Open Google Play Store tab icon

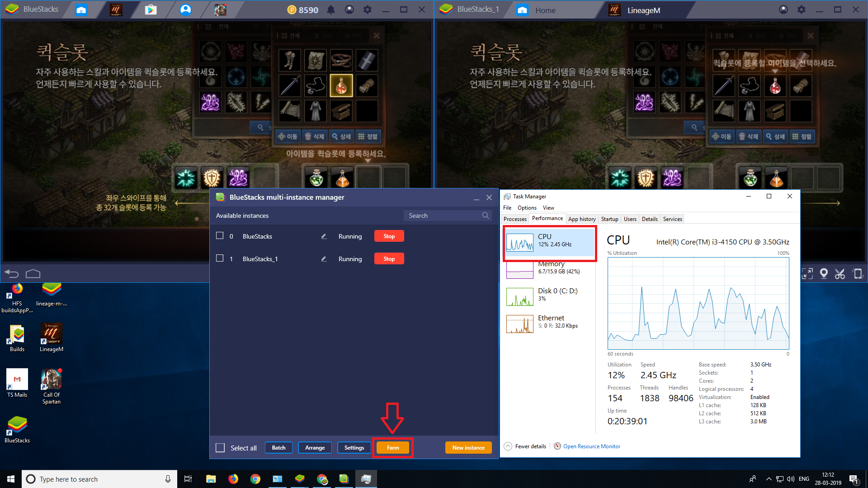151,9
